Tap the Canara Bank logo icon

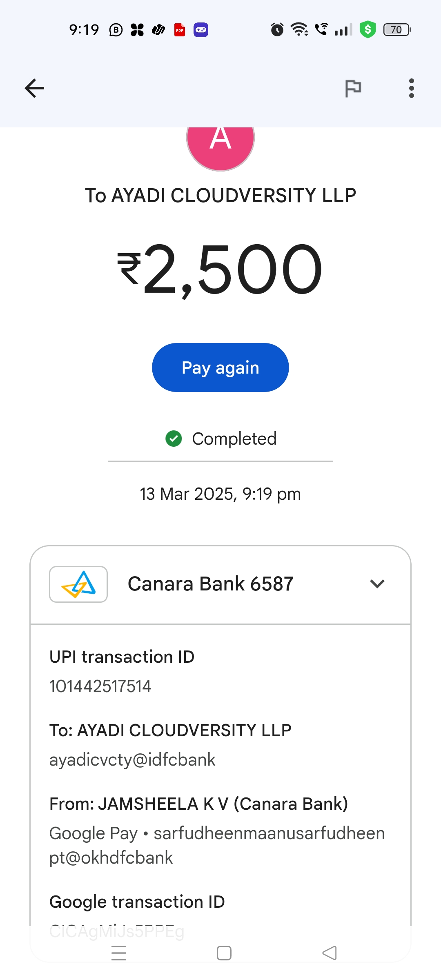click(x=78, y=584)
